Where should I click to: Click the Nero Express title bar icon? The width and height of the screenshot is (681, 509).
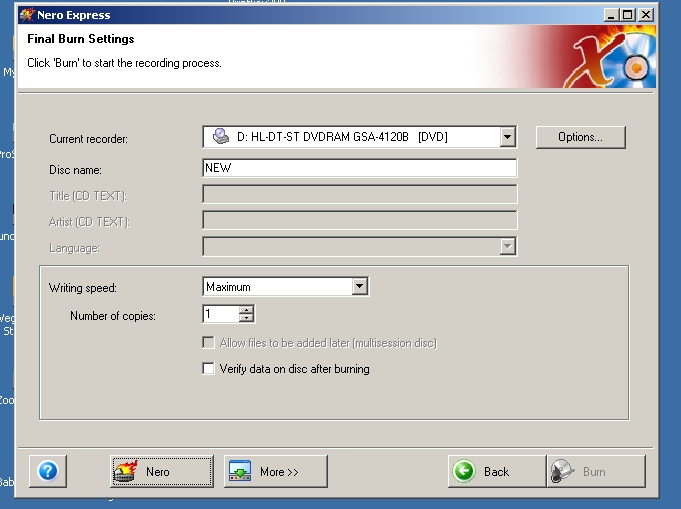coord(27,15)
